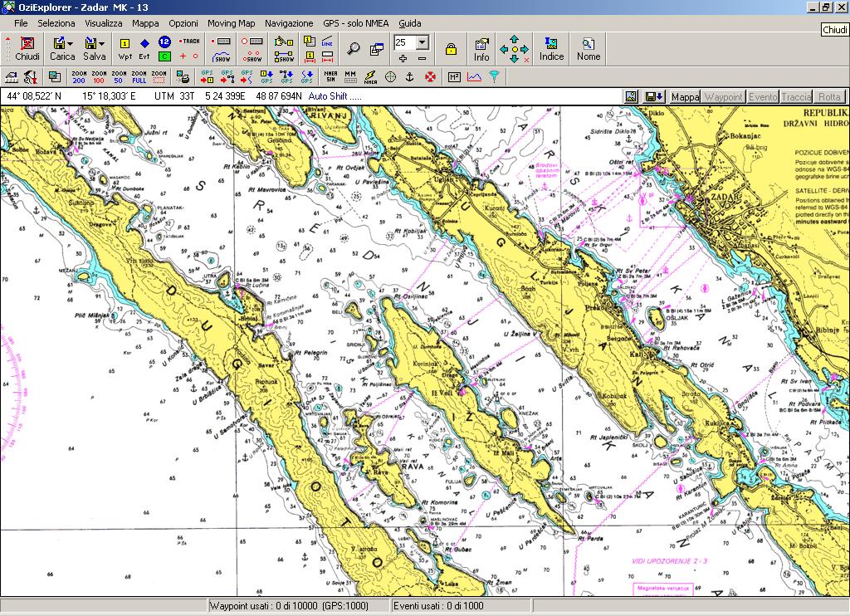Select the Wpt waypoint placement tool
This screenshot has height=616, width=850.
click(x=125, y=49)
